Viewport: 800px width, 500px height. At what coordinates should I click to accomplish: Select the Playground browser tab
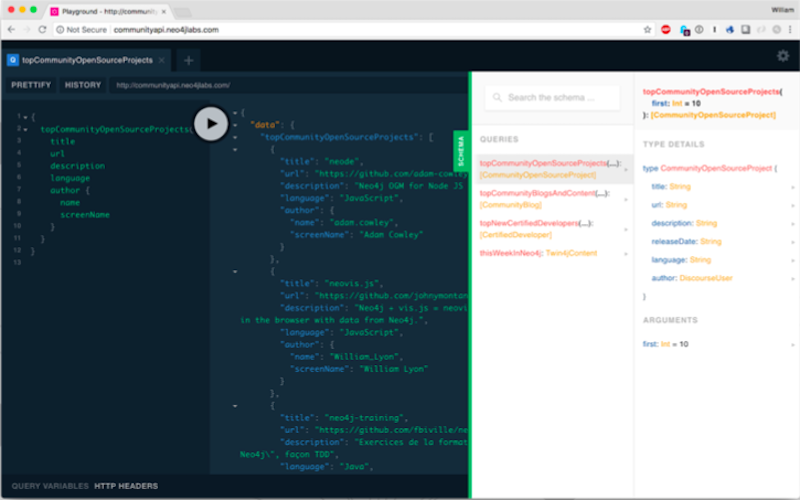click(x=110, y=11)
